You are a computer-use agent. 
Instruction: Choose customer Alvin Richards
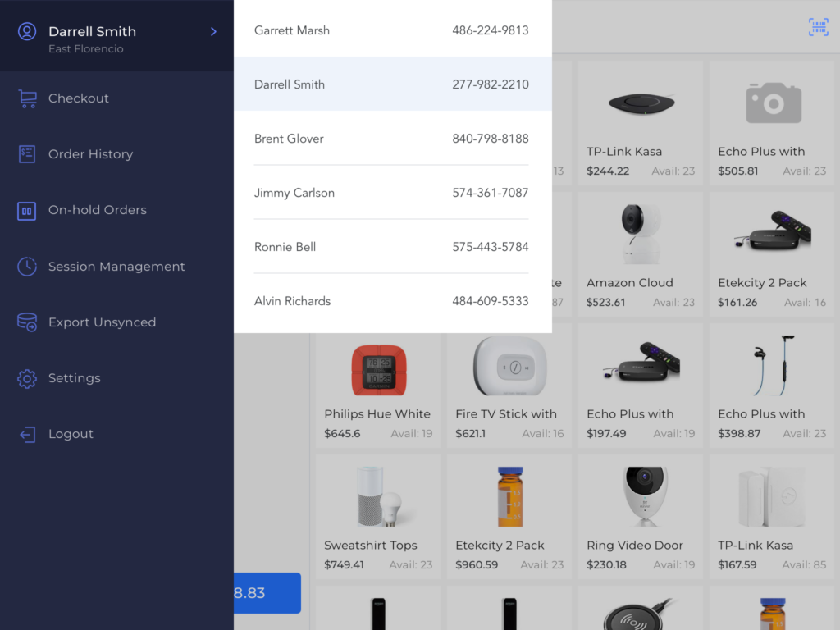pos(393,300)
